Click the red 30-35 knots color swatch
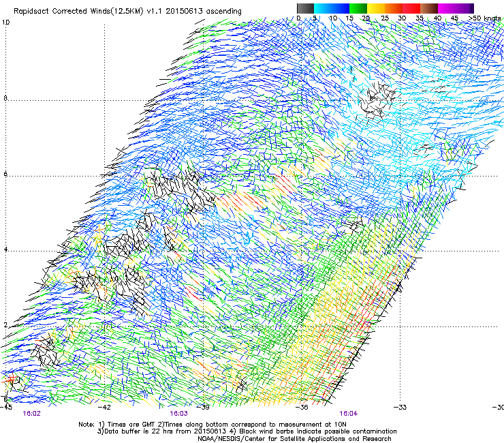This screenshot has height=443, width=504. tap(411, 8)
